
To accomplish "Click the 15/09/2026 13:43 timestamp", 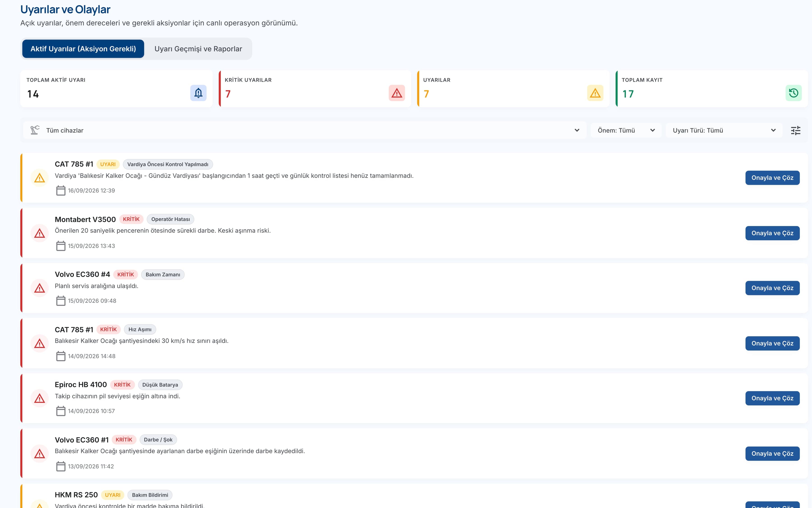I will pyautogui.click(x=91, y=246).
